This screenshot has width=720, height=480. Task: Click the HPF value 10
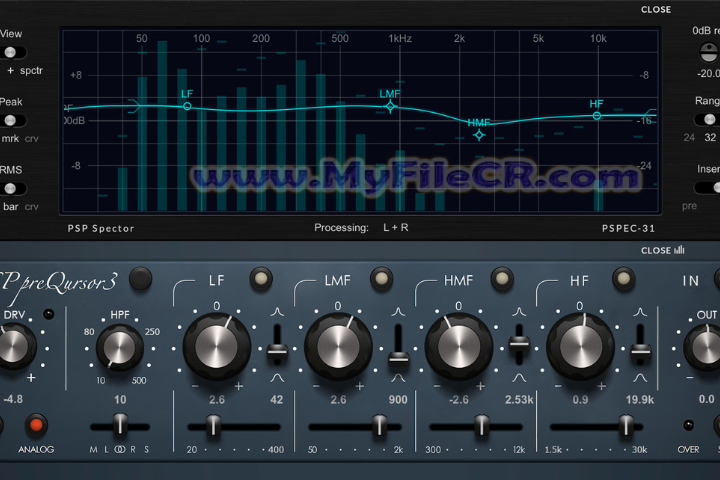pos(120,400)
